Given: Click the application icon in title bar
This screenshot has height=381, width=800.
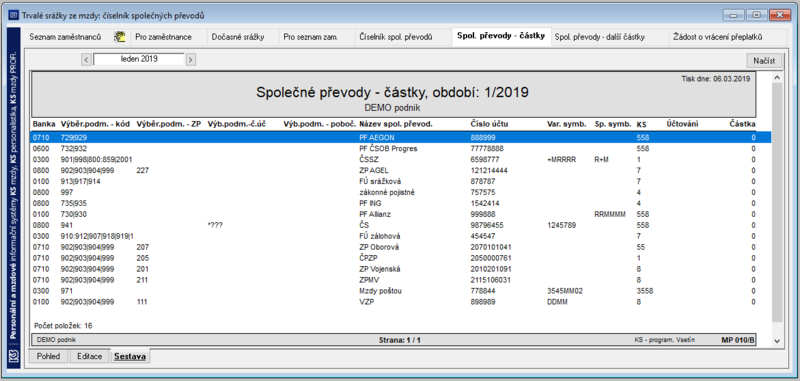Looking at the screenshot, I should 14,15.
